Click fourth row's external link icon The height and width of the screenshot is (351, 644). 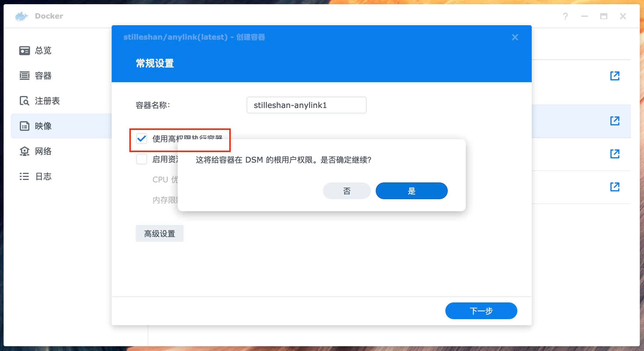(615, 187)
